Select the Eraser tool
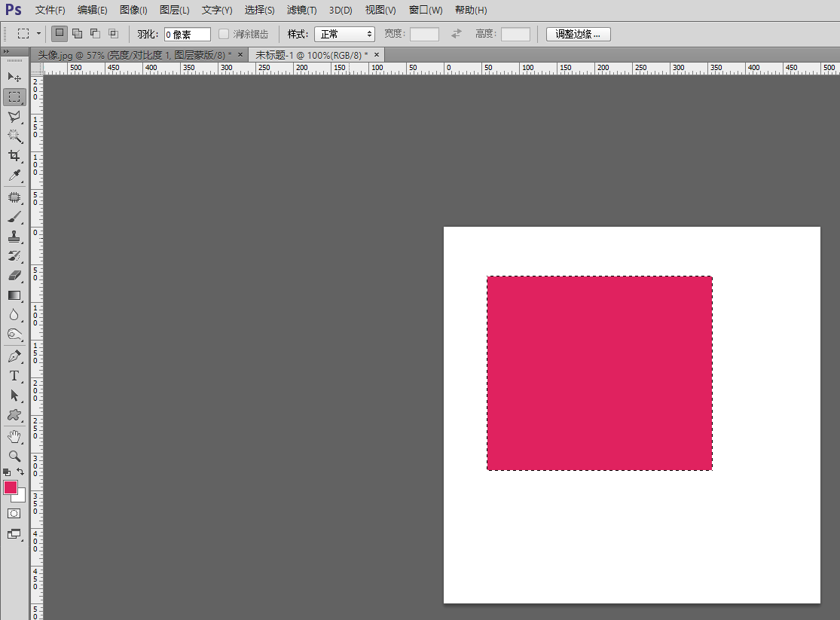The height and width of the screenshot is (620, 840). pyautogui.click(x=14, y=276)
